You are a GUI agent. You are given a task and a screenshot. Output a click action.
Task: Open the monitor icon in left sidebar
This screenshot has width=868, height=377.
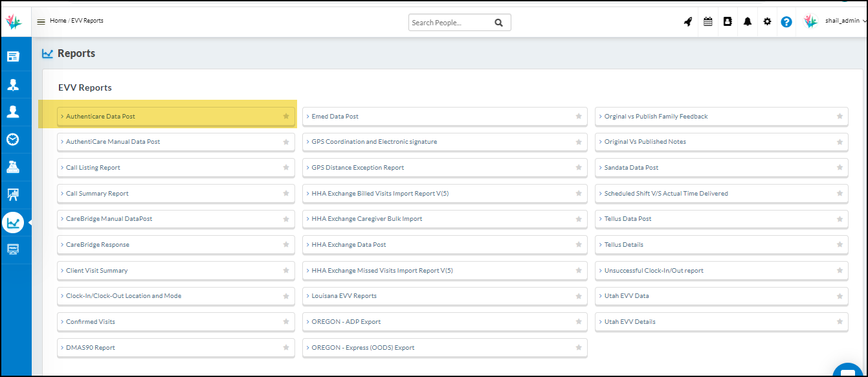click(x=13, y=249)
